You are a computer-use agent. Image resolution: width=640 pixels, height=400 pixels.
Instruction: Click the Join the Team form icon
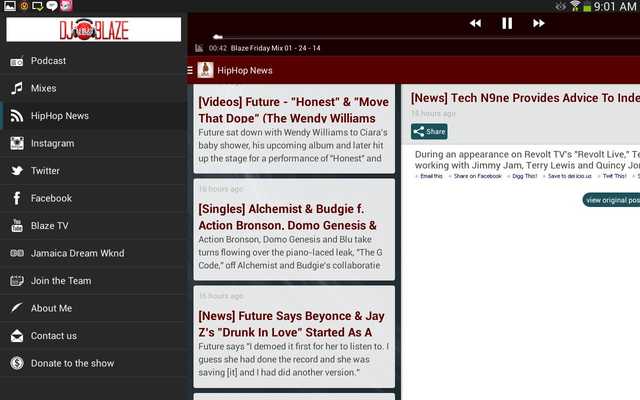tap(17, 281)
